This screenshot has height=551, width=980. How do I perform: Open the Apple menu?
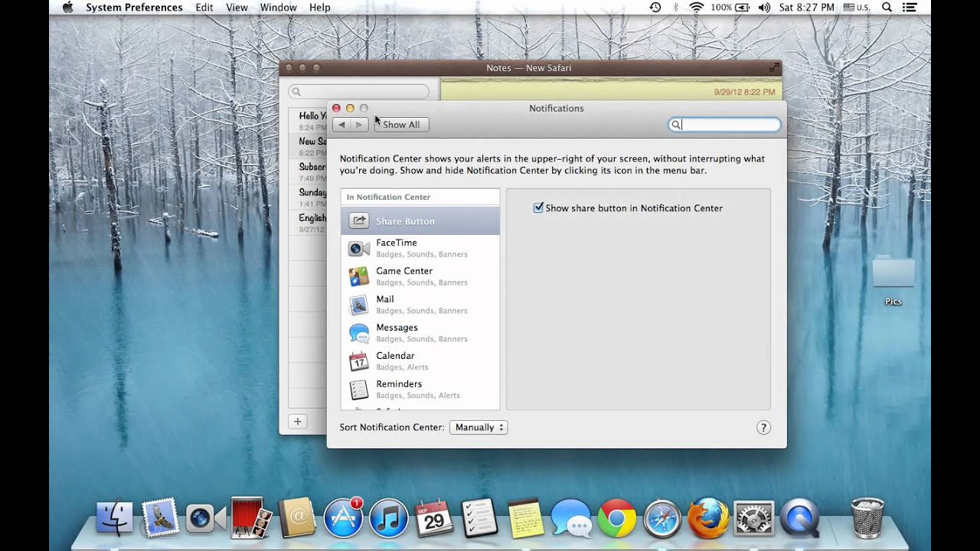pyautogui.click(x=67, y=8)
